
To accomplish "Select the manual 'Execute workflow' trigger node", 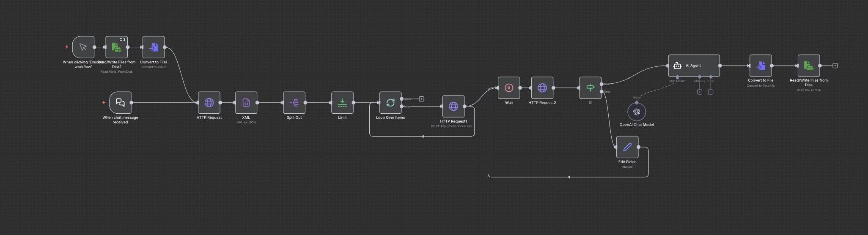I will [x=83, y=47].
